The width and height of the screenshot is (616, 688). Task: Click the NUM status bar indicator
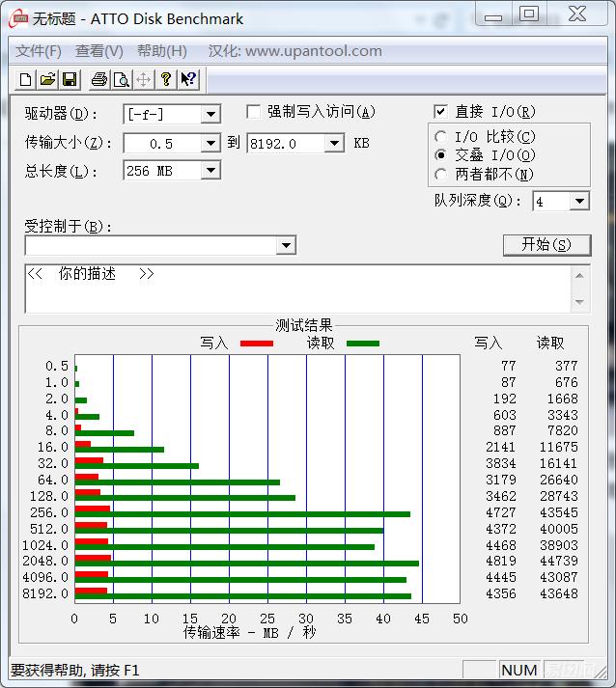(519, 670)
